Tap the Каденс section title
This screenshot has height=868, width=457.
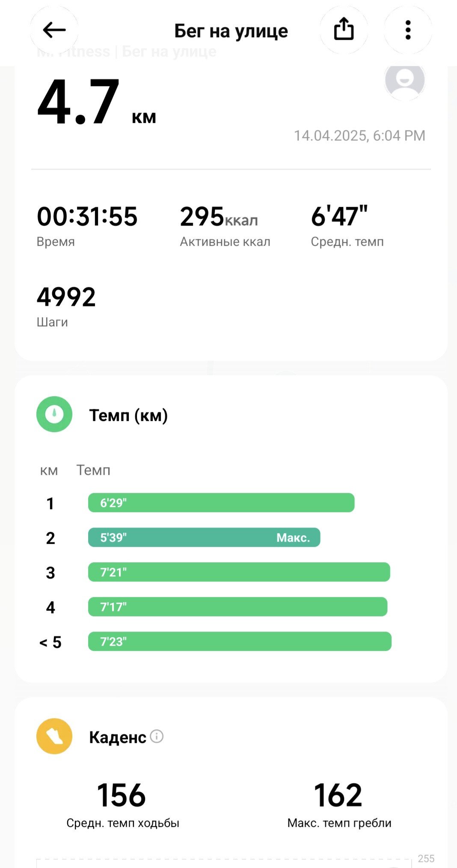pyautogui.click(x=118, y=737)
